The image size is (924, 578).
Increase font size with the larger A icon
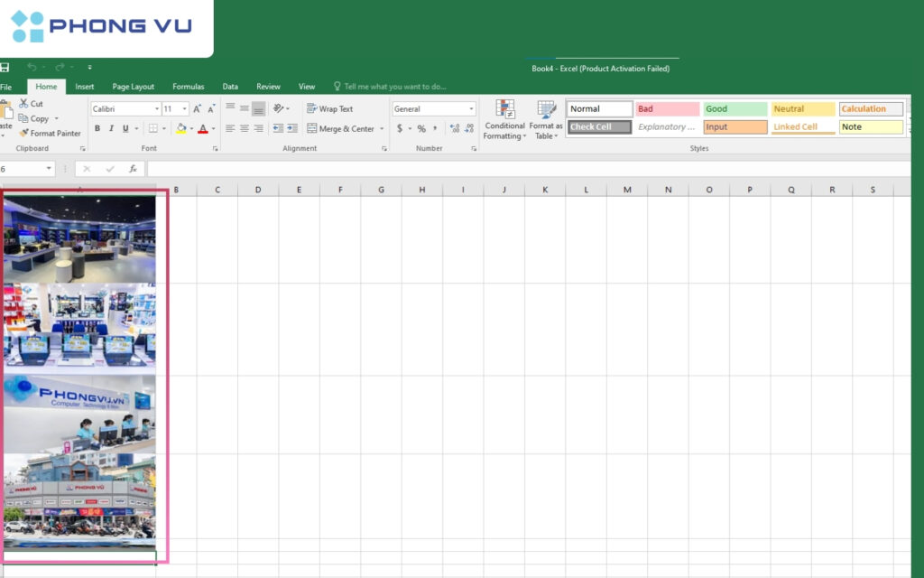197,108
